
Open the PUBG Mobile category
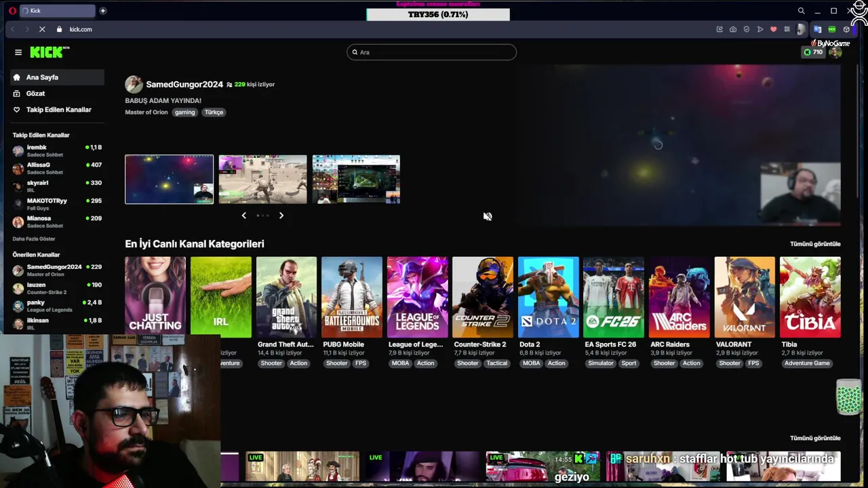click(x=352, y=297)
